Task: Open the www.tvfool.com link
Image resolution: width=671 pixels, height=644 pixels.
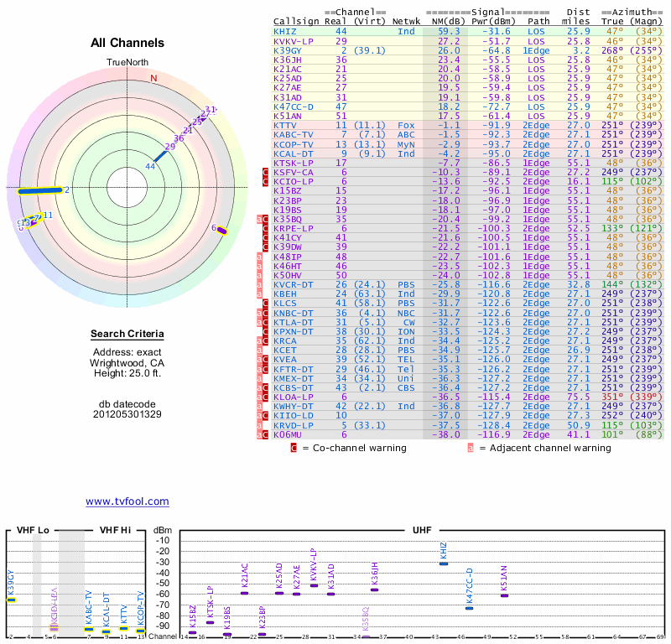Action: (127, 501)
